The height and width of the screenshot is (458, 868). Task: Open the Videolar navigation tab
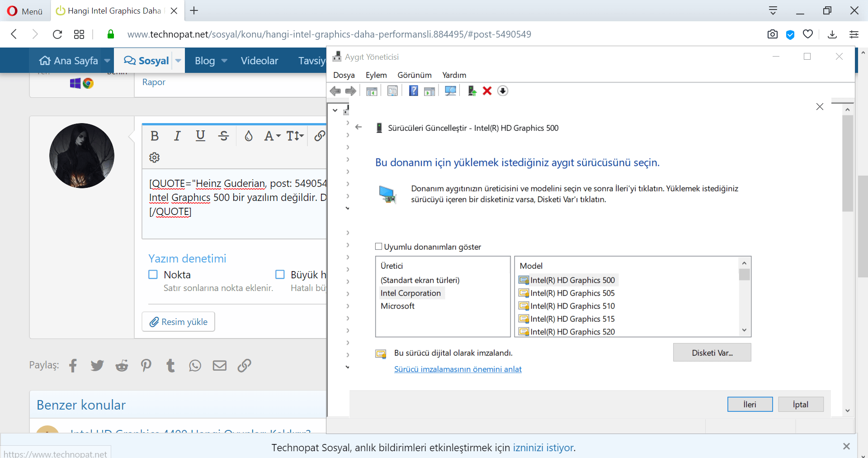[x=259, y=61]
